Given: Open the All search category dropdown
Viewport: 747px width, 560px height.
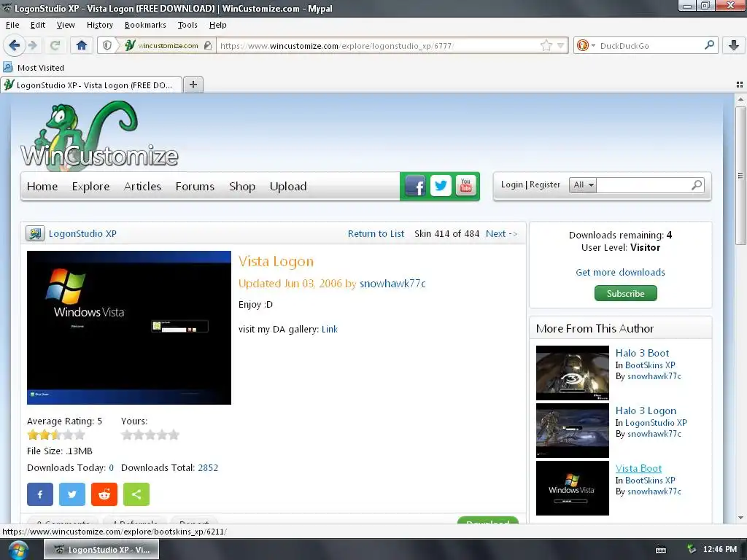Looking at the screenshot, I should (x=583, y=184).
